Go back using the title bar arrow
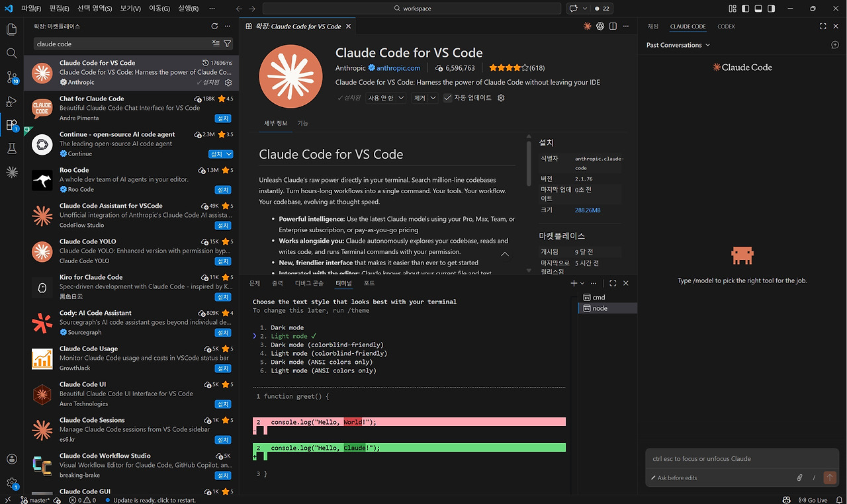This screenshot has width=847, height=504. click(x=239, y=9)
